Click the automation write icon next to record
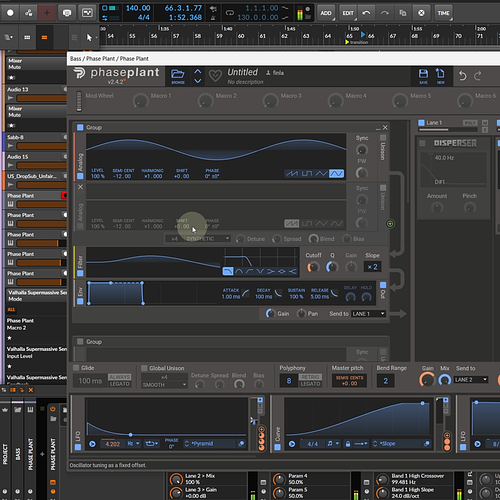 29,13
